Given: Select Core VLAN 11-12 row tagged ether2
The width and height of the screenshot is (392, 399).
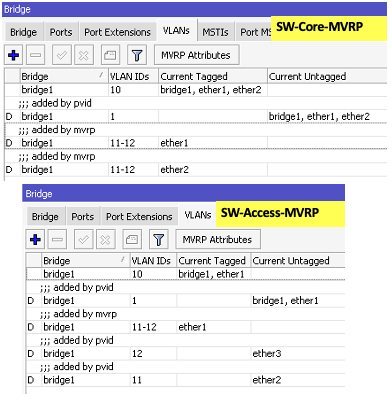Looking at the screenshot, I should click(x=196, y=169).
